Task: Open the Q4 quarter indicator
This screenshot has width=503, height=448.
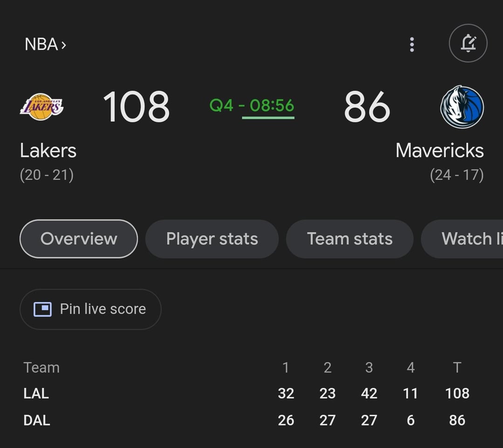Action: point(223,106)
